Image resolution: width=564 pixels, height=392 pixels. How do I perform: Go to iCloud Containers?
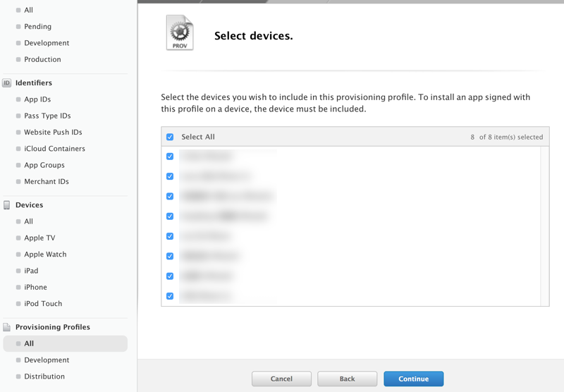click(54, 149)
